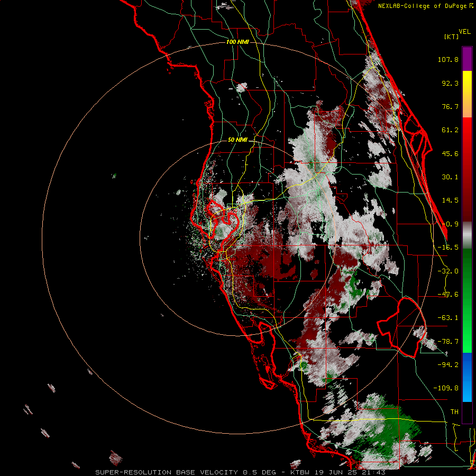Select the 61.2 velocity scale value
The image size is (476, 476).
[450, 130]
